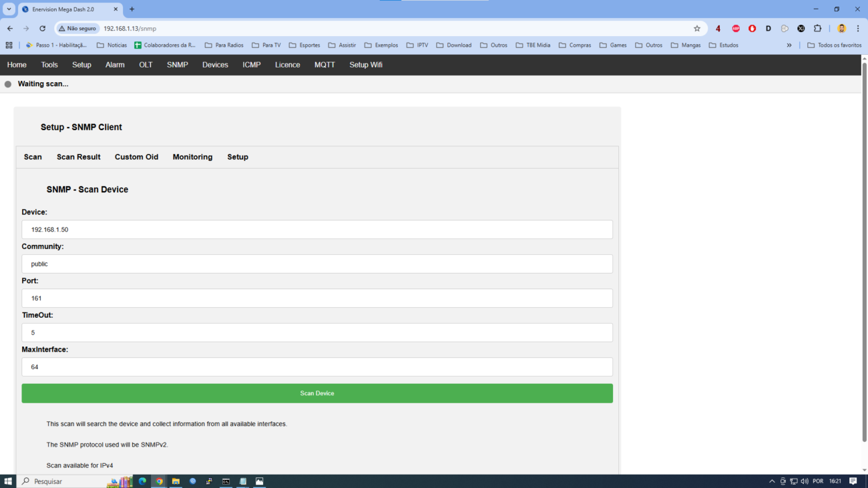Launch Microsoft Edge from the taskbar
This screenshot has width=868, height=488.
(142, 481)
